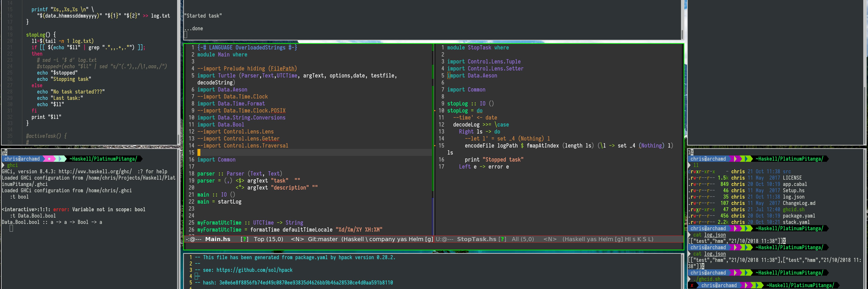Click ghcid.sh in the directory listing
Screen dimensions: 868x289
coord(793,209)
